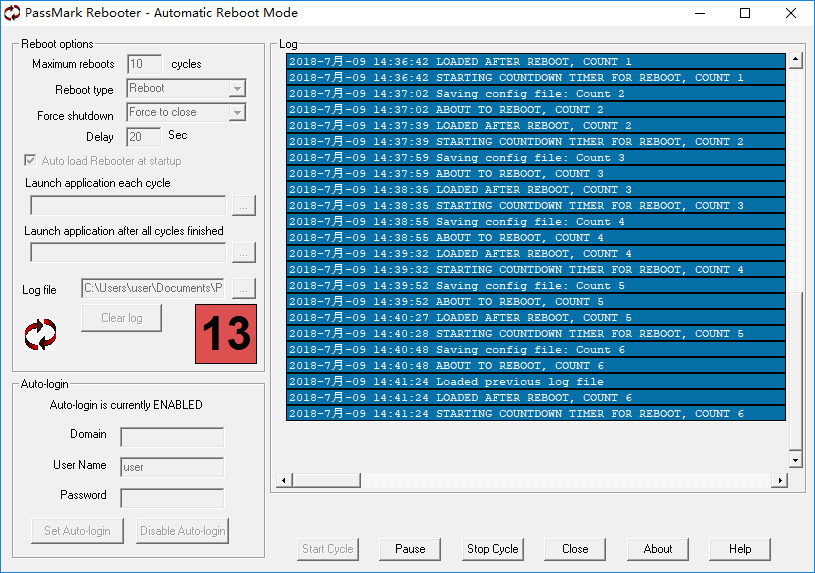This screenshot has height=573, width=815.
Task: Browse for application after all cycles finished
Action: coord(244,252)
